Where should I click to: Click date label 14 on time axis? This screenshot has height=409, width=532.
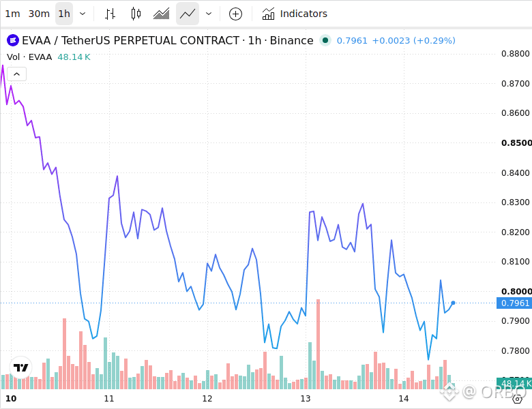tap(403, 399)
